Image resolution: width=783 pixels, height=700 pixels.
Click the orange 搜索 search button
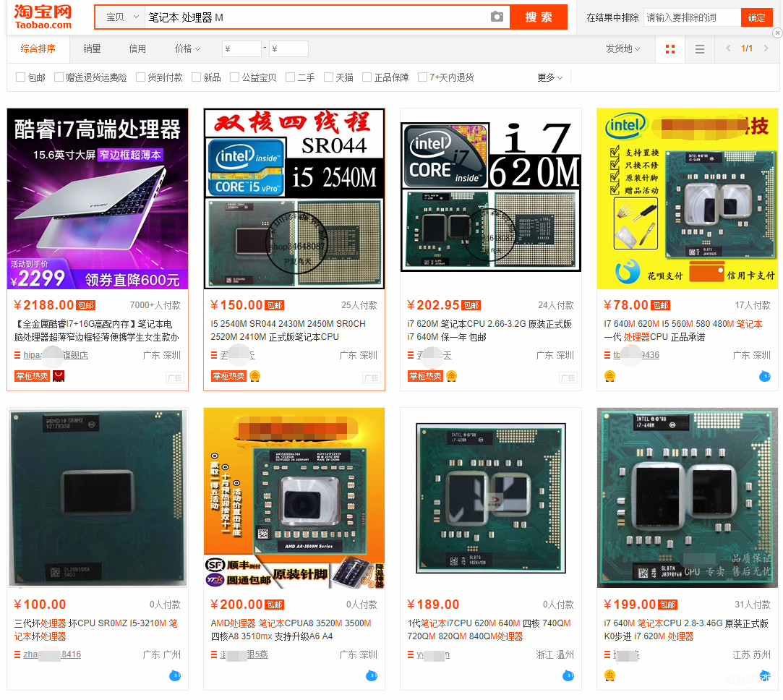click(539, 17)
